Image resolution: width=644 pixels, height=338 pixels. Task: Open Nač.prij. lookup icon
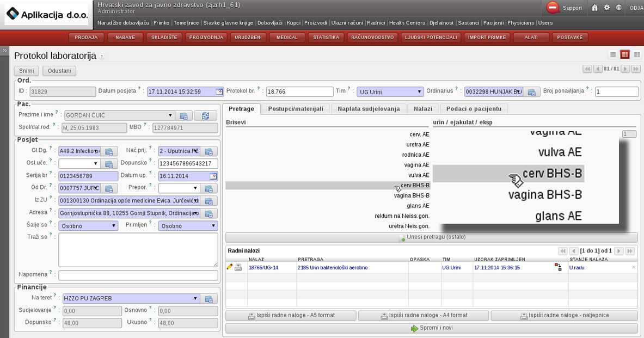click(x=208, y=151)
